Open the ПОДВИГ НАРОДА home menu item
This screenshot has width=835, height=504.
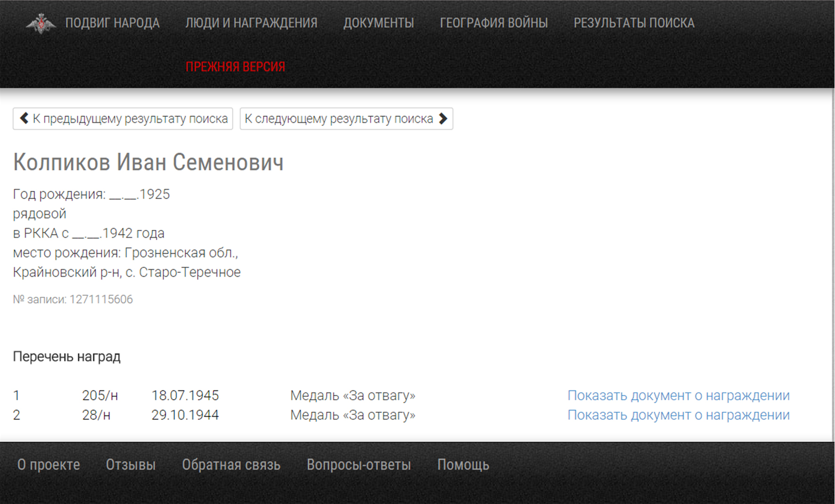point(112,23)
